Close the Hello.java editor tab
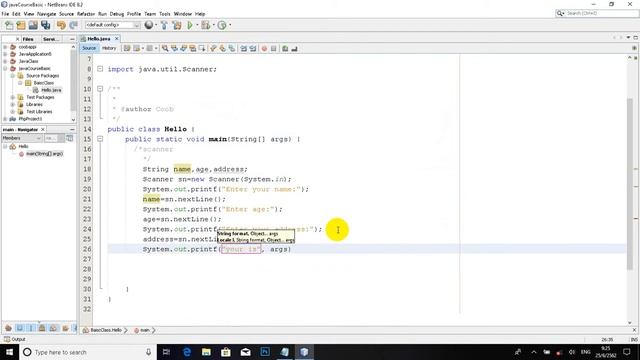This screenshot has height=360, width=640. (x=117, y=39)
